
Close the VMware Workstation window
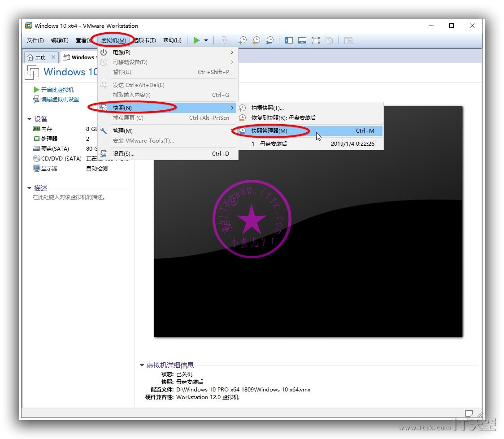click(x=472, y=26)
